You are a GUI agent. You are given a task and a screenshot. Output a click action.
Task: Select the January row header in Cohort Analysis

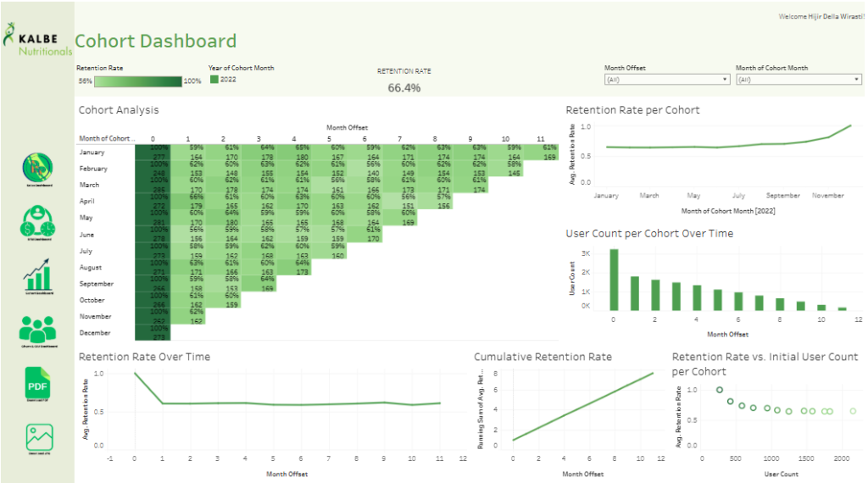click(x=91, y=153)
